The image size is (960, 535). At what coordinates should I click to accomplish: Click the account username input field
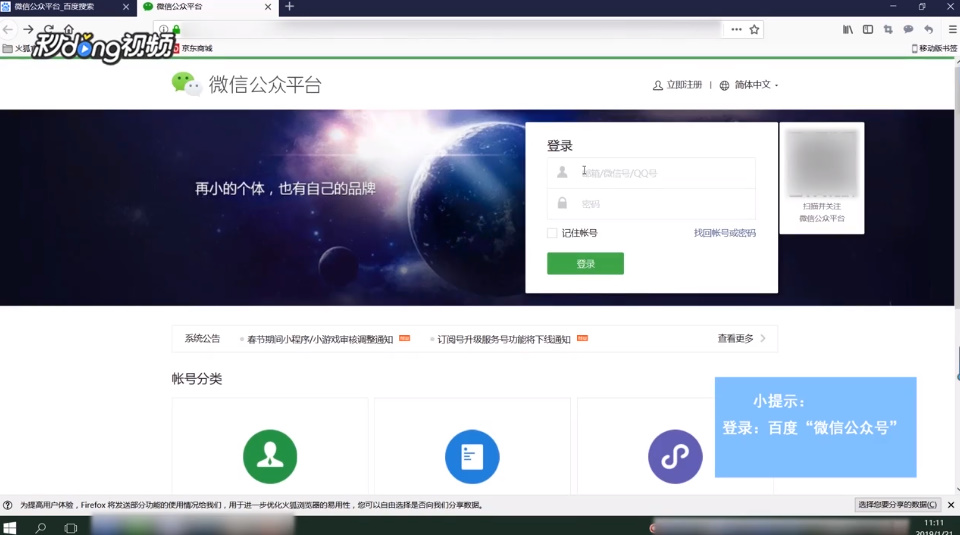pos(651,173)
